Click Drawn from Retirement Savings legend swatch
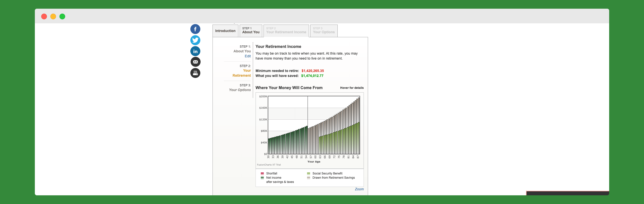The image size is (644, 204). (308, 178)
